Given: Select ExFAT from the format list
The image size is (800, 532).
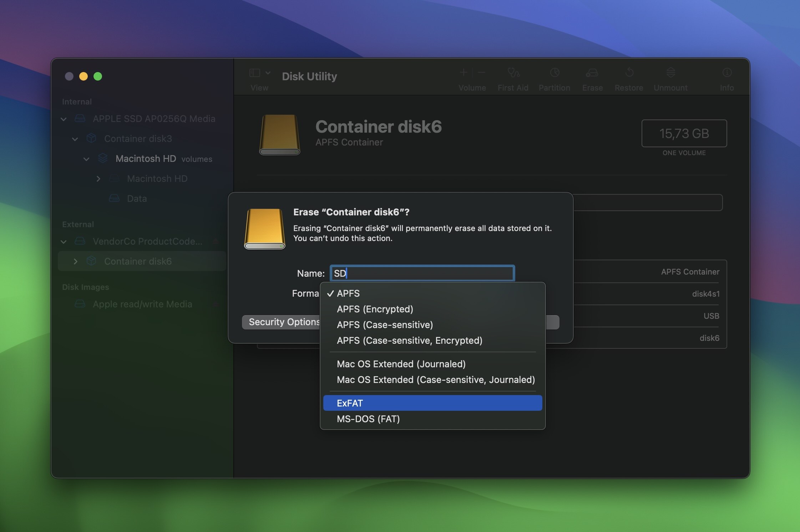Looking at the screenshot, I should (x=432, y=403).
